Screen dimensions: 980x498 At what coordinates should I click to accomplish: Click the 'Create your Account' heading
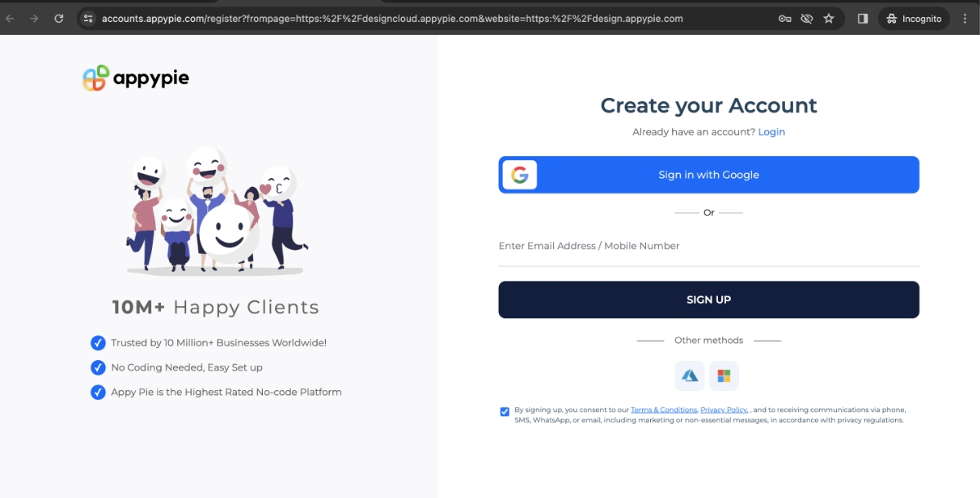pyautogui.click(x=709, y=105)
